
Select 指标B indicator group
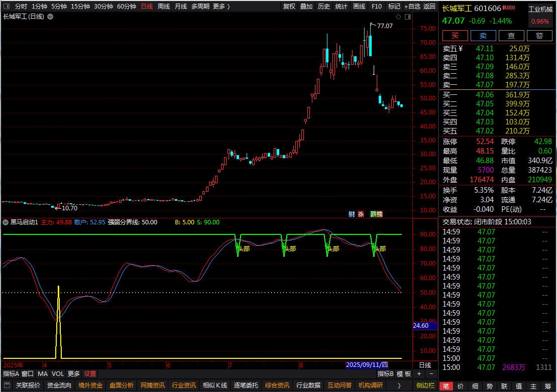point(385,373)
